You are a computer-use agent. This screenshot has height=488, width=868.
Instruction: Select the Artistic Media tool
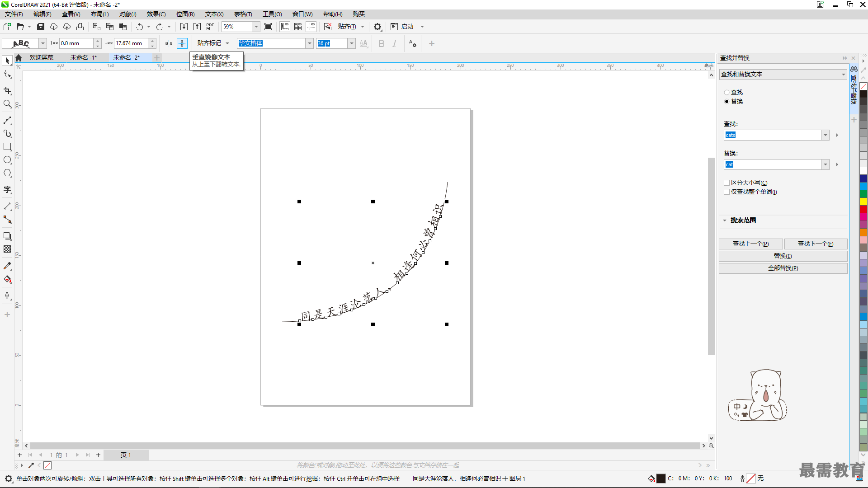click(7, 134)
